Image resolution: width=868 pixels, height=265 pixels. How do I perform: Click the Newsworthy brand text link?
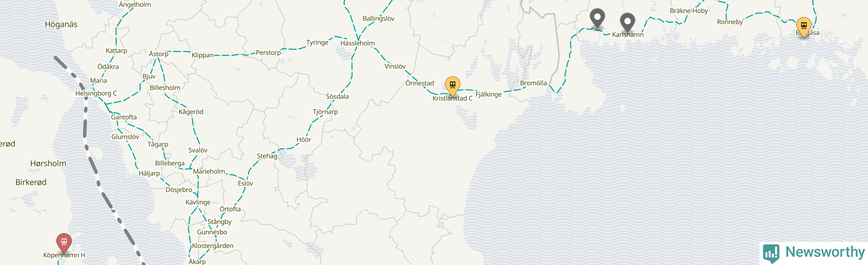click(825, 252)
